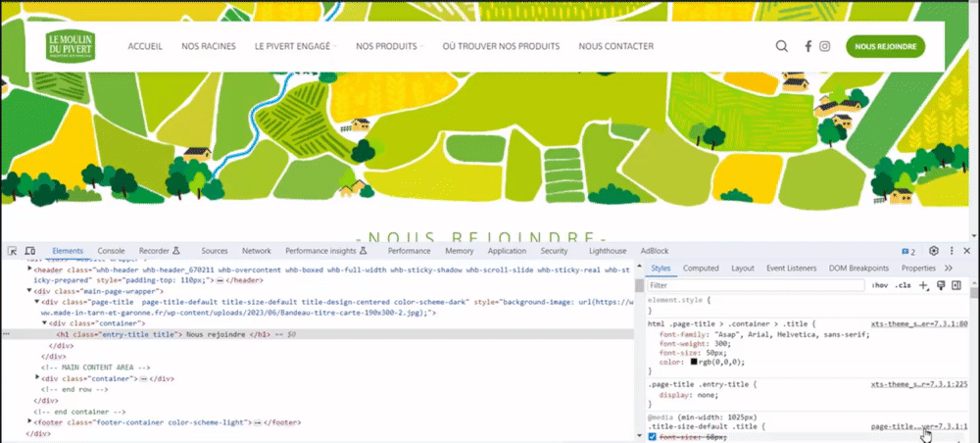980x443 pixels.
Task: Go to the Accueil page
Action: click(145, 46)
